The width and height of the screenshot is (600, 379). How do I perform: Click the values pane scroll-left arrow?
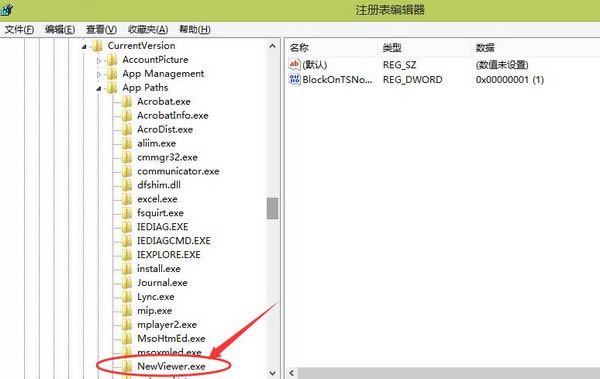(x=292, y=373)
